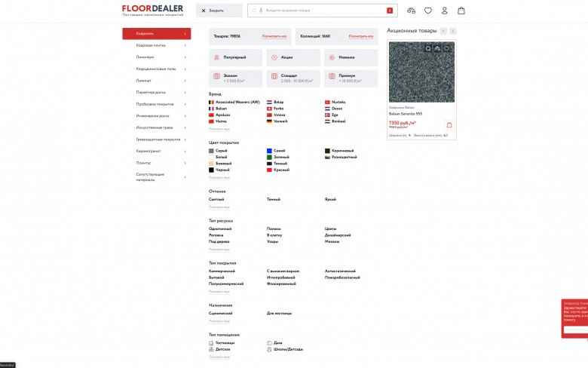Expand the Кварцвиниловые полы submenu arrow
The height and width of the screenshot is (368, 588).
click(185, 69)
